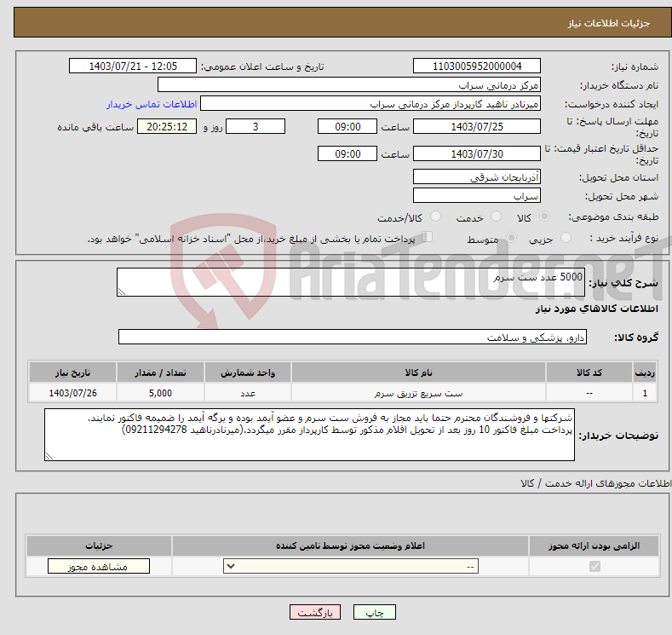This screenshot has height=635, width=672.
Task: Click the delivery province field آذربایجان شرقی
Action: pyautogui.click(x=477, y=176)
